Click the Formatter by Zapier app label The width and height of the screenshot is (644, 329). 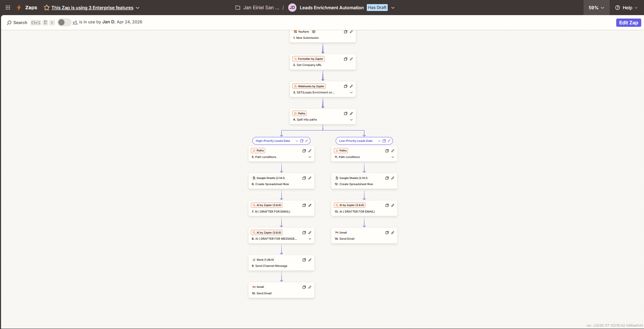[x=308, y=59]
